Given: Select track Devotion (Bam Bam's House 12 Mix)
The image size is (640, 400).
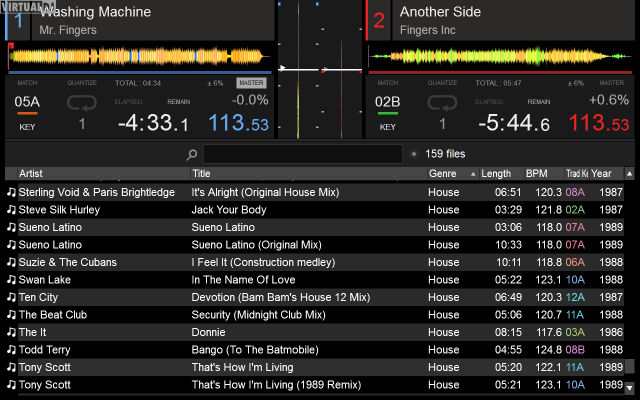Looking at the screenshot, I should [x=281, y=298].
